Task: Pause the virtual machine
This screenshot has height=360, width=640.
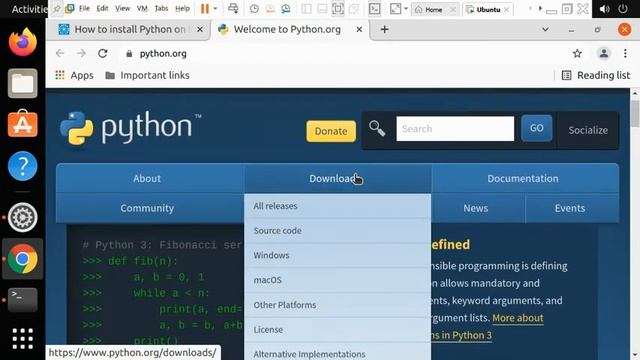Action: pos(205,9)
